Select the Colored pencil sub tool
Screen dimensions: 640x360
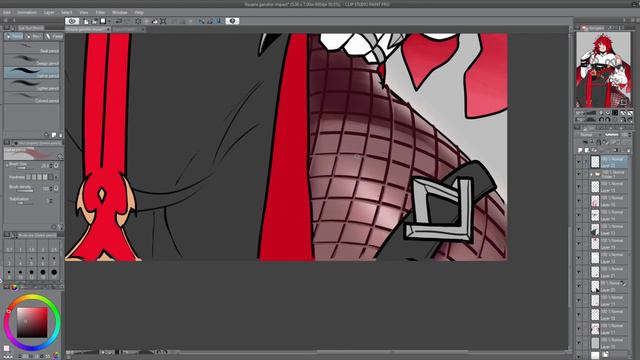tap(32, 98)
